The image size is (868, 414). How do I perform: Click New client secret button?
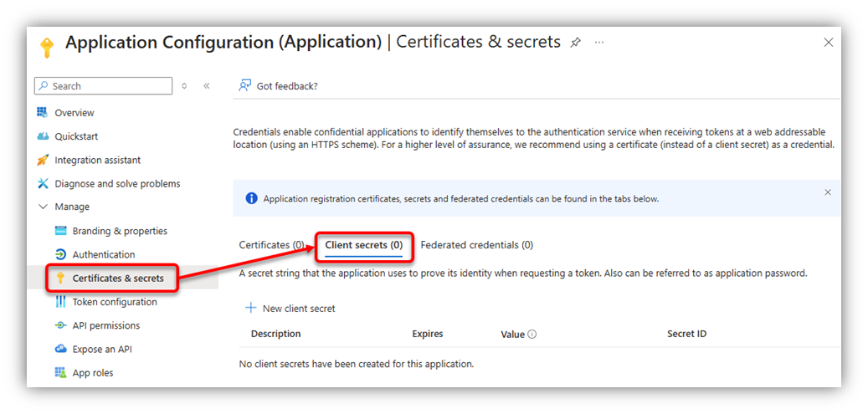click(290, 309)
